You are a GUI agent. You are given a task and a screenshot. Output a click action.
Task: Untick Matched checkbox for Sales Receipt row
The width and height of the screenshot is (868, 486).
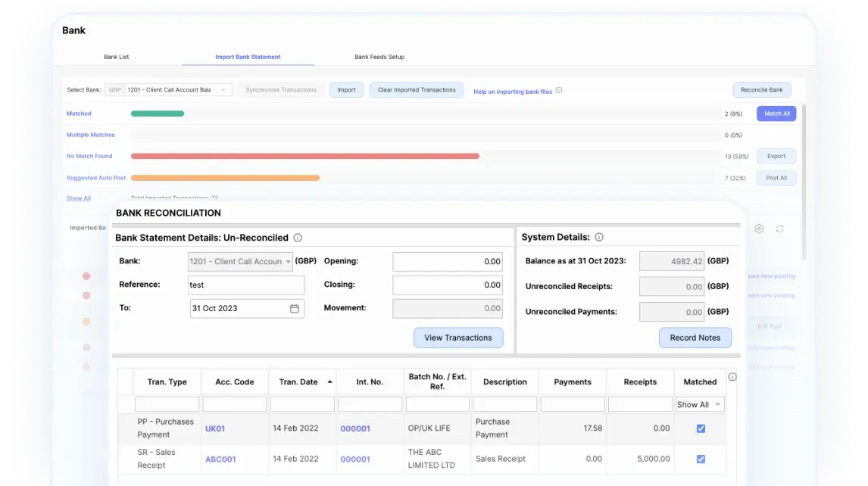click(701, 459)
